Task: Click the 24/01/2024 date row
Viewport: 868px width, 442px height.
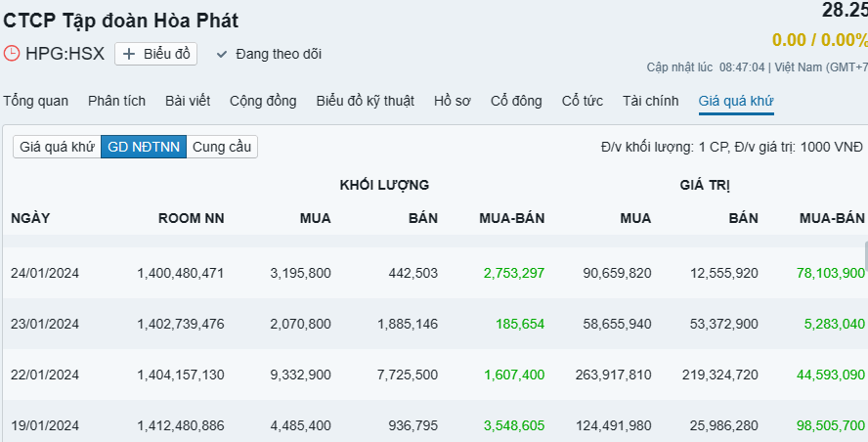Action: tap(45, 273)
